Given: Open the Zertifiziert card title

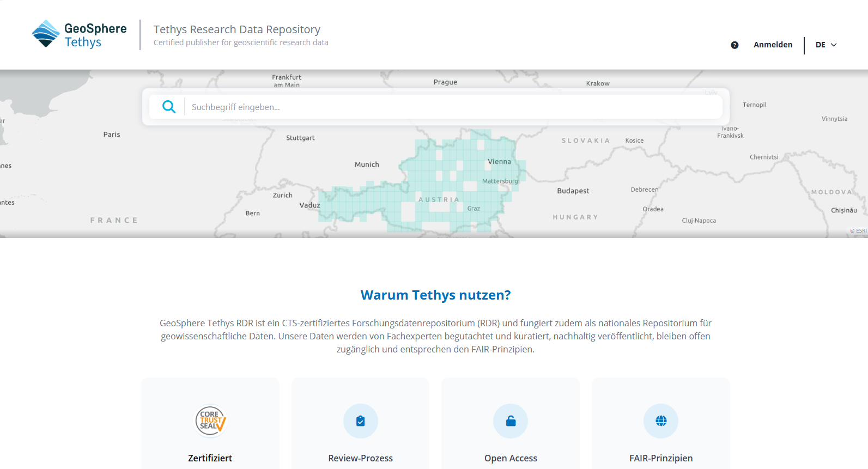Looking at the screenshot, I should pos(210,458).
